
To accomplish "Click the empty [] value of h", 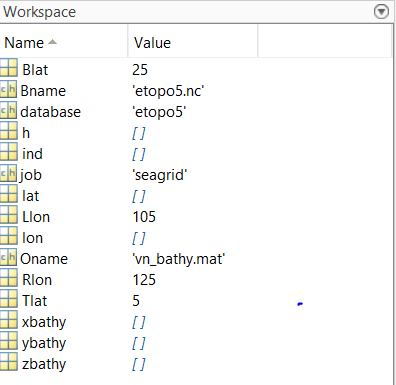I will tap(139, 133).
